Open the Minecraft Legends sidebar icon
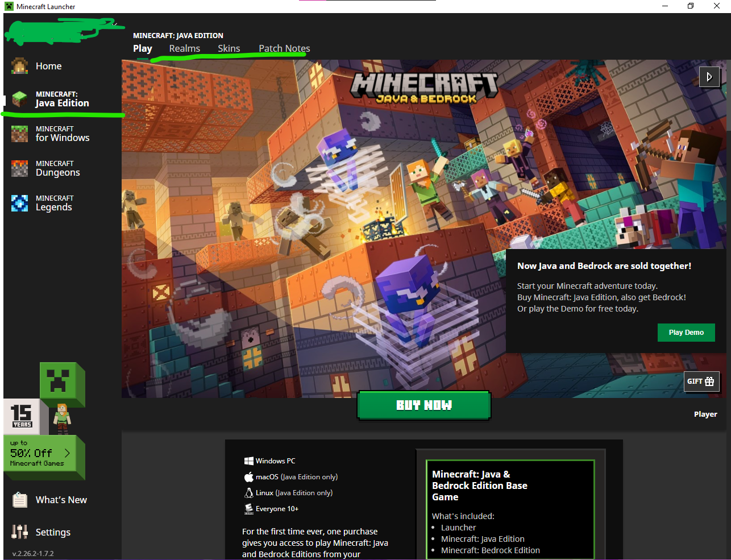Screen dimensions: 731x560 point(19,203)
